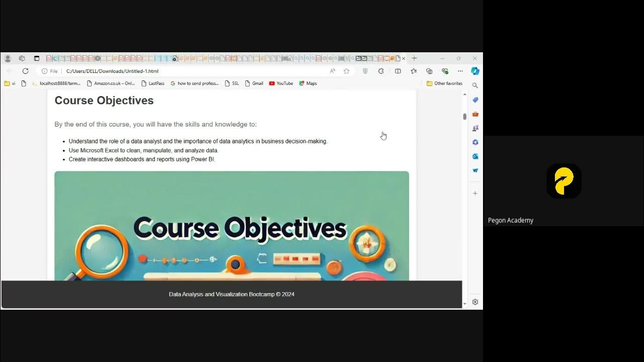The width and height of the screenshot is (644, 362).
Task: Toggle the vertical tabs icon
Action: pyautogui.click(x=36, y=58)
